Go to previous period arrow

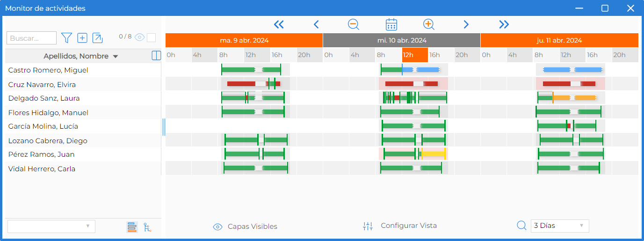(x=316, y=24)
